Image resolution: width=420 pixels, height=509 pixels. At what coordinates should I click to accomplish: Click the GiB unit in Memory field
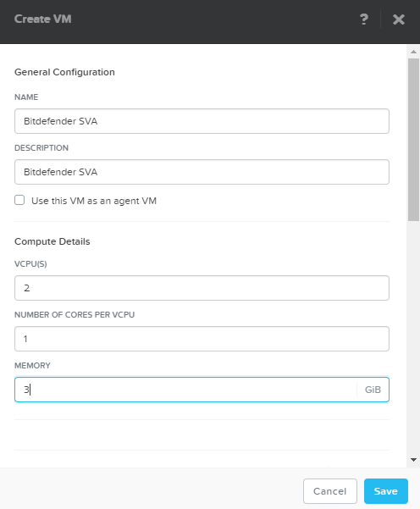pyautogui.click(x=373, y=390)
